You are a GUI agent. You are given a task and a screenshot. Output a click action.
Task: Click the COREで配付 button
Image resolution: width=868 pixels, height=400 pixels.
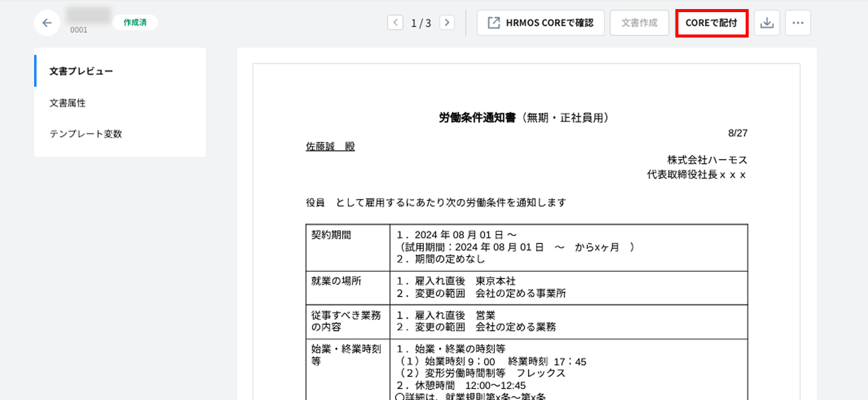(x=712, y=23)
